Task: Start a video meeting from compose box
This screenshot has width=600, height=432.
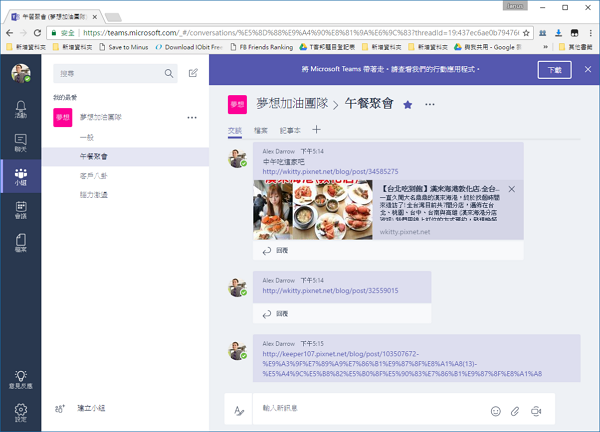Action: click(x=536, y=411)
